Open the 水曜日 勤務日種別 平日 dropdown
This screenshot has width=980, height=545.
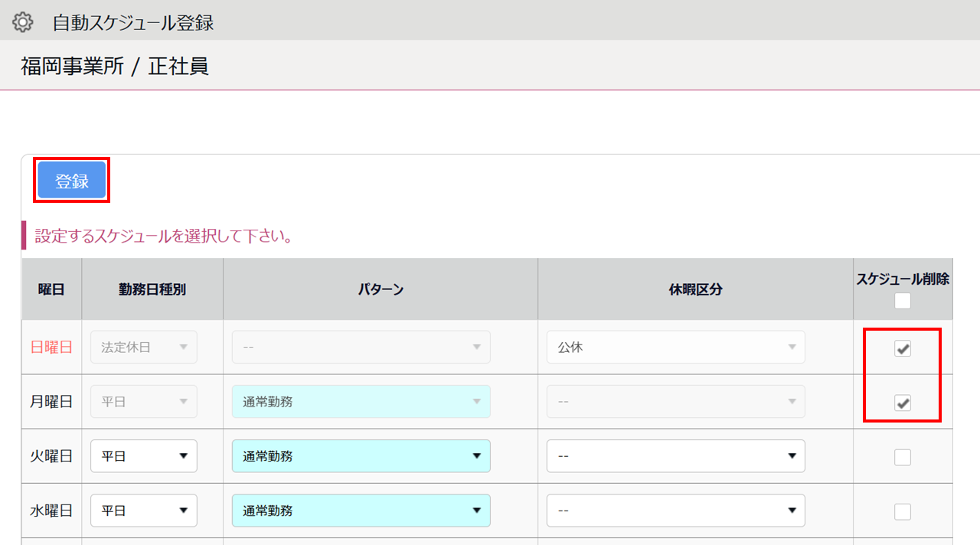[x=144, y=510]
